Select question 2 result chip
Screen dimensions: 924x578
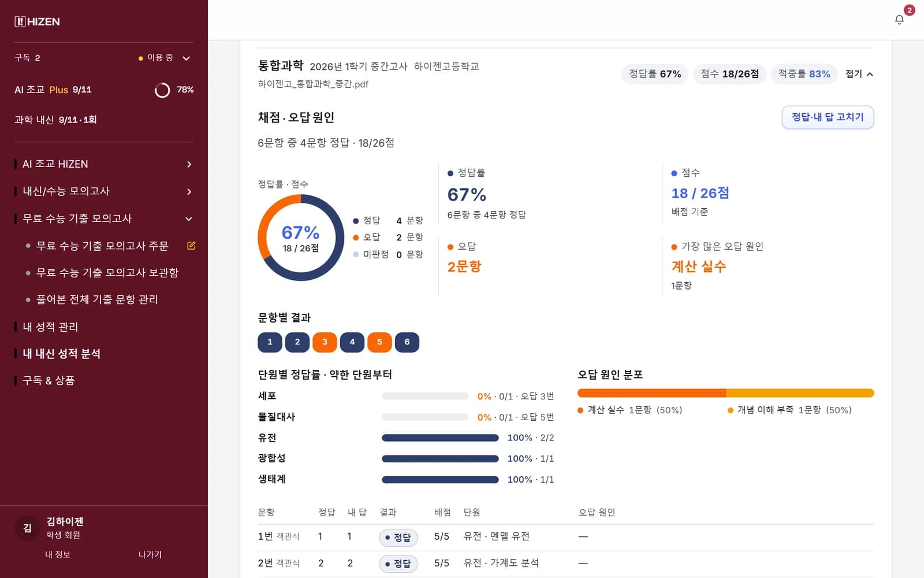point(297,342)
